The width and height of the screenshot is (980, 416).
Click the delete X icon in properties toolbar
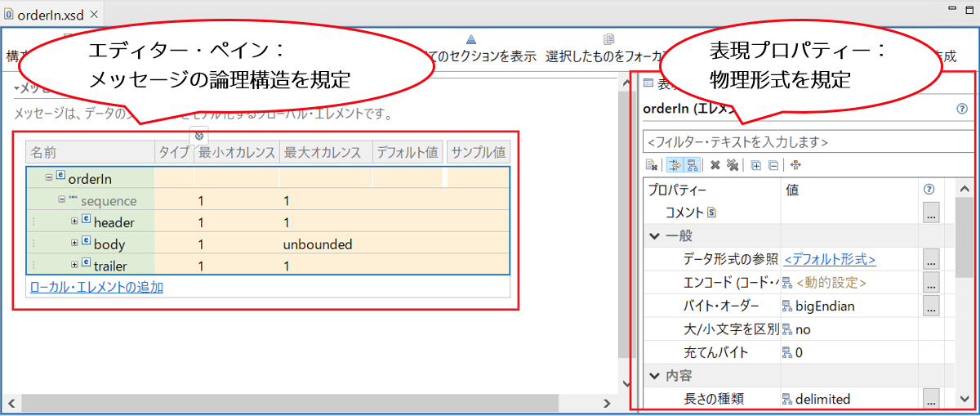pos(715,165)
